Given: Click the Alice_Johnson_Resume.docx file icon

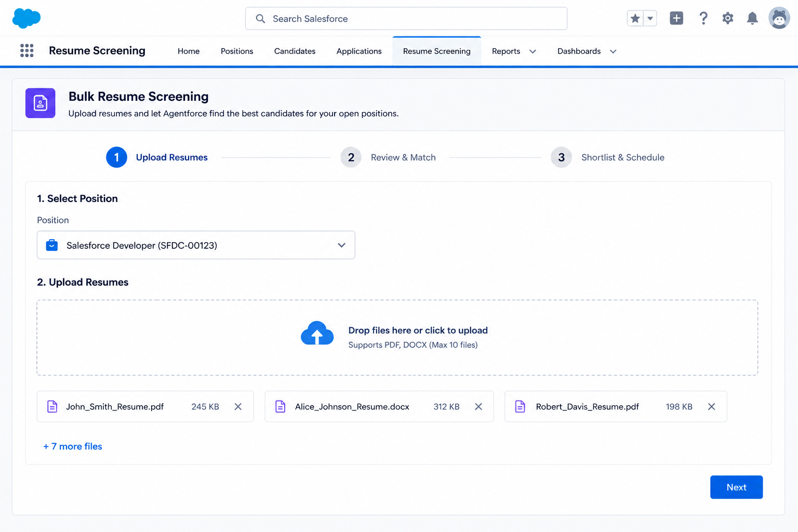Looking at the screenshot, I should point(281,406).
